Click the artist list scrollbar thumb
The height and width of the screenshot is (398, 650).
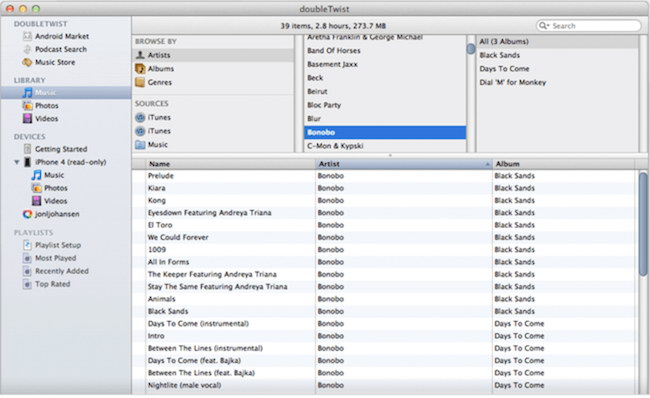(x=471, y=49)
